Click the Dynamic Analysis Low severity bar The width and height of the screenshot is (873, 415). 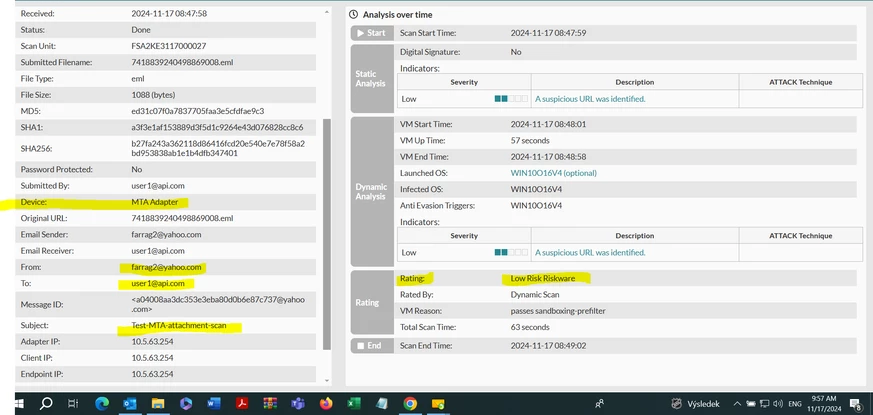tap(511, 252)
